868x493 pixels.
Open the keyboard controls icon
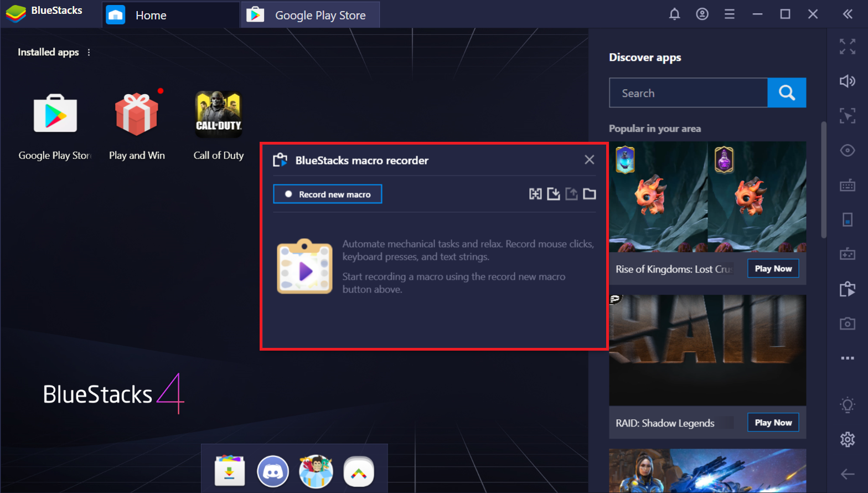[848, 185]
